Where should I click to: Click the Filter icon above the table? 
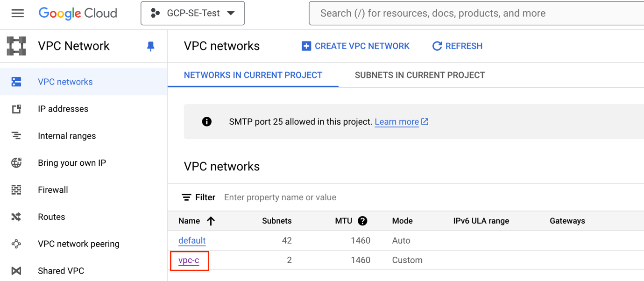186,197
